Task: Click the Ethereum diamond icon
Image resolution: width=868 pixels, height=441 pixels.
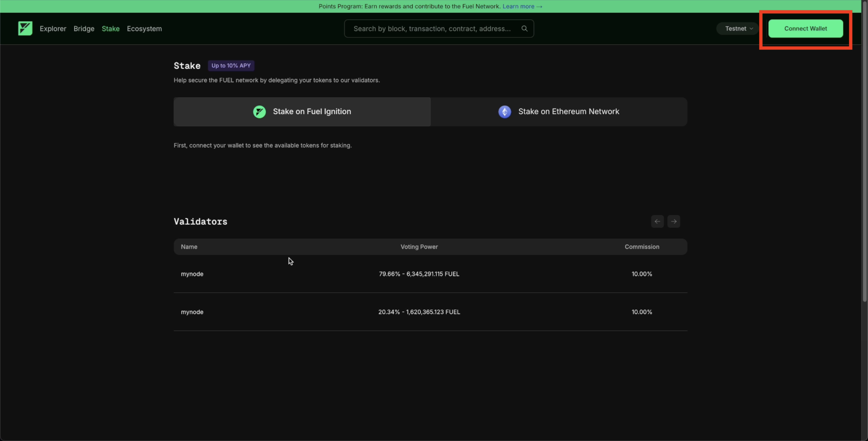Action: click(x=504, y=111)
